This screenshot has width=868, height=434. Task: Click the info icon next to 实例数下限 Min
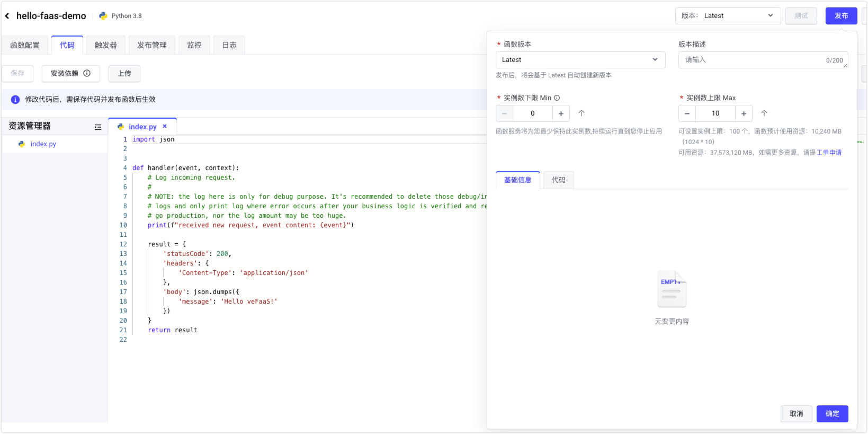pyautogui.click(x=557, y=98)
